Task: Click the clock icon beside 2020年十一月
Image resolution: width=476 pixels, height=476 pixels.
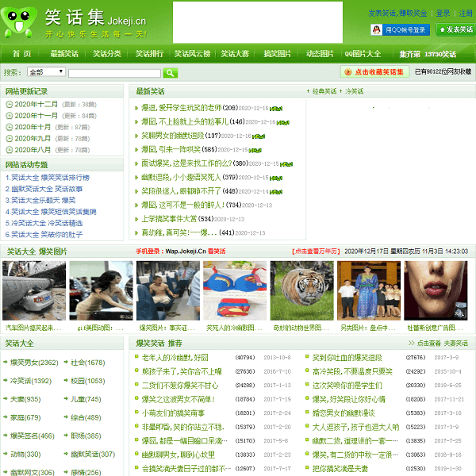Action: pyautogui.click(x=9, y=116)
